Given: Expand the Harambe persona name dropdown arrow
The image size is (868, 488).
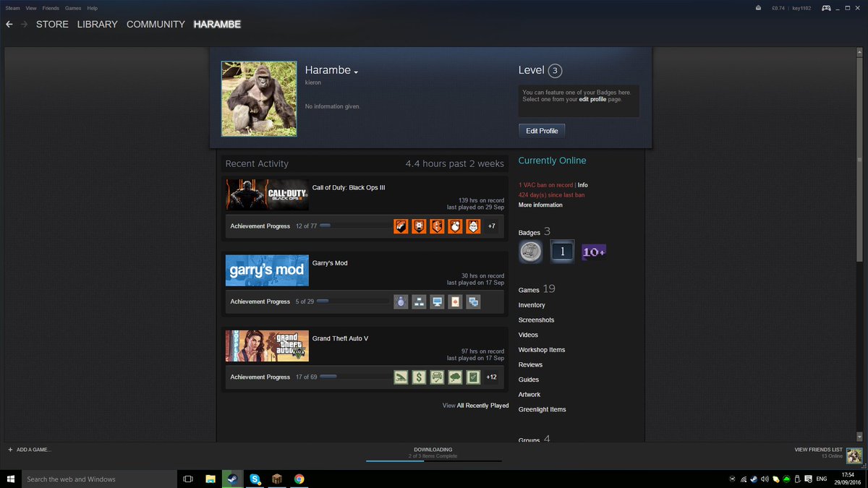Looking at the screenshot, I should (356, 72).
